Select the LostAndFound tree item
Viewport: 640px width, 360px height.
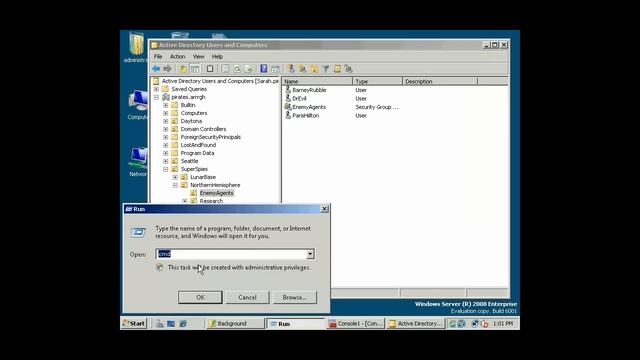198,145
